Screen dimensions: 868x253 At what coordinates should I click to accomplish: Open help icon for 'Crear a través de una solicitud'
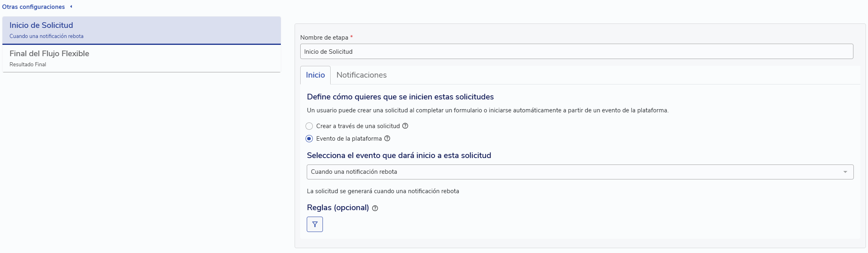(405, 126)
